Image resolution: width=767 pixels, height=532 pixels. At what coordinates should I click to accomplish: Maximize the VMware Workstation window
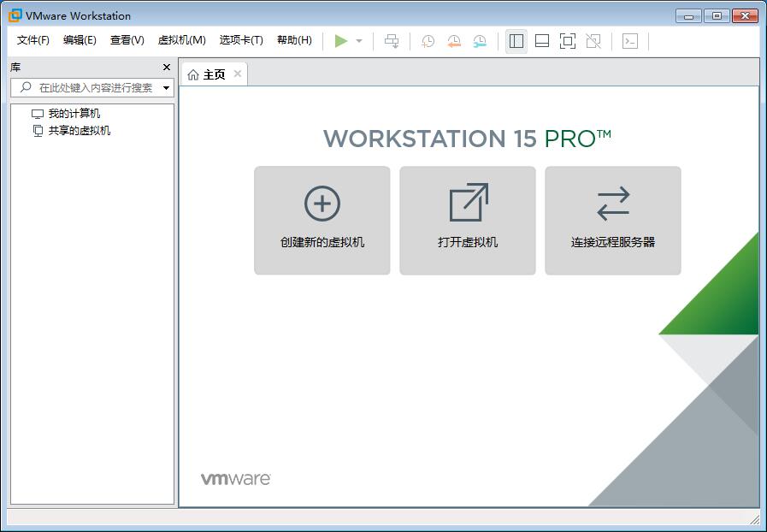point(717,16)
